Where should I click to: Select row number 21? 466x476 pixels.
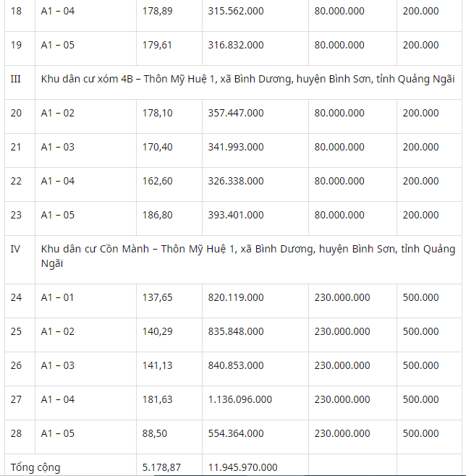point(16,148)
